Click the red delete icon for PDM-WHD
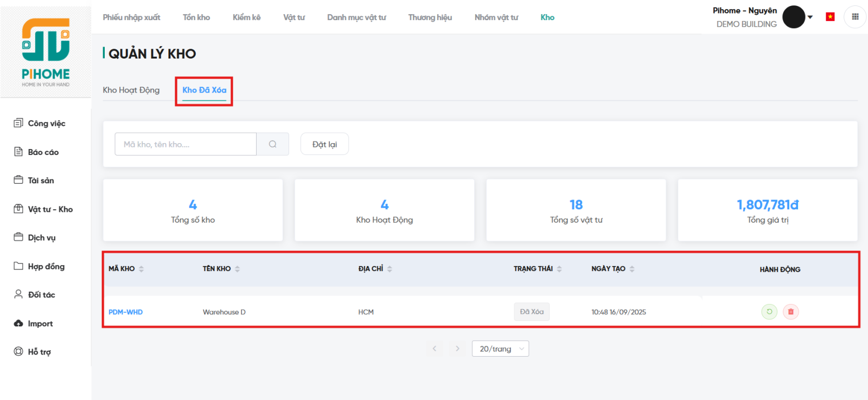The height and width of the screenshot is (400, 868). [x=790, y=312]
